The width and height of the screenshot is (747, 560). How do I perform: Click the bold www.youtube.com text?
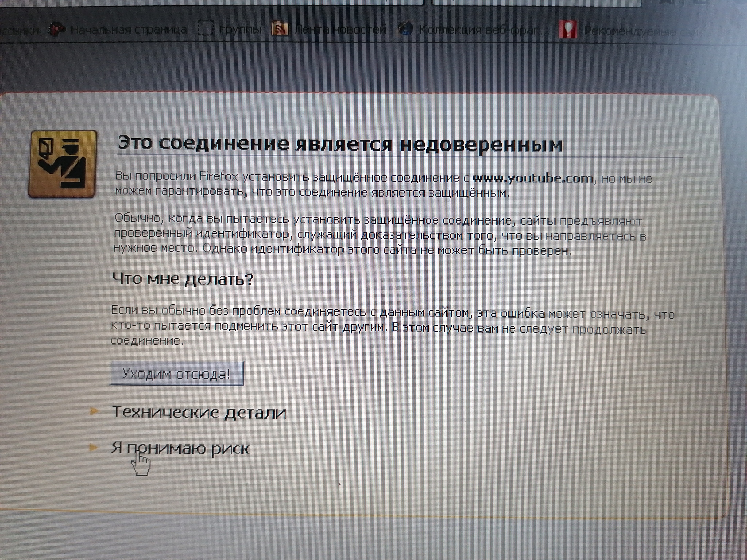pos(533,179)
